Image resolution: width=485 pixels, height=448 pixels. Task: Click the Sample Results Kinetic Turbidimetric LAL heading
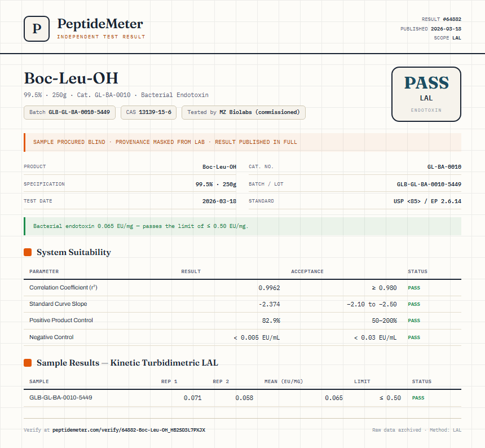127,363
